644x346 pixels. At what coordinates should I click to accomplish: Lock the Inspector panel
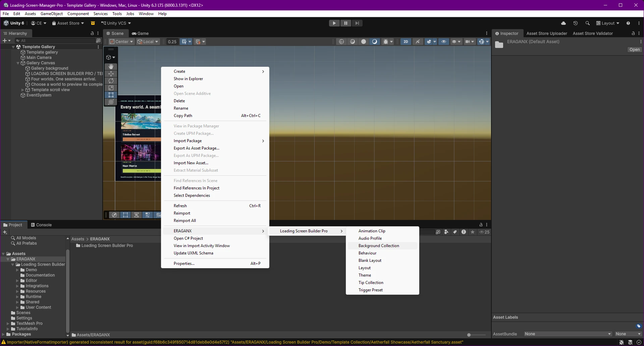(x=633, y=33)
